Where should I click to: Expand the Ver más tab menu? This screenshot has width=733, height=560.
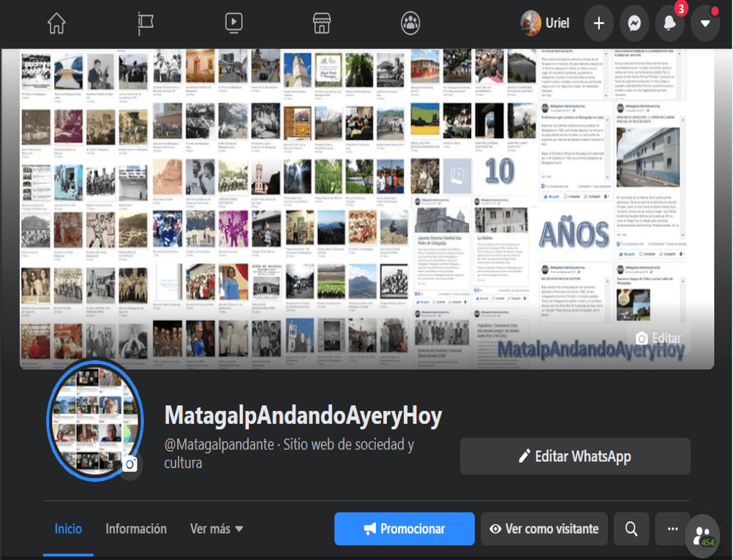point(217,529)
